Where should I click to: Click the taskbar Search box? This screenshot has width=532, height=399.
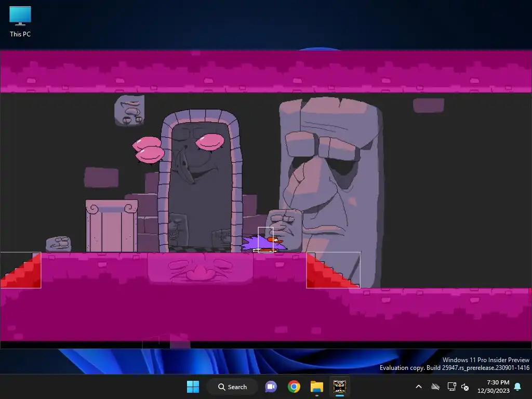[x=232, y=387]
